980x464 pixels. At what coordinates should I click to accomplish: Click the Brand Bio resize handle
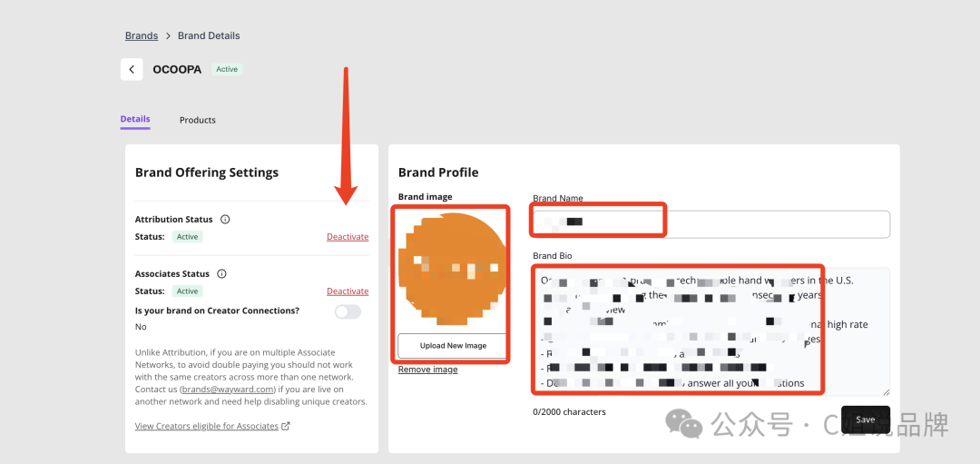click(886, 391)
